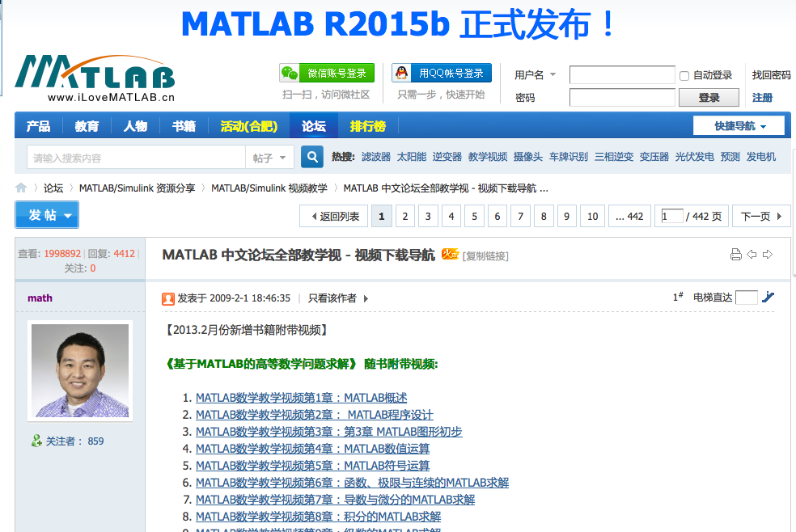Click the hot search term 车牌识别
This screenshot has width=796, height=532.
[569, 157]
